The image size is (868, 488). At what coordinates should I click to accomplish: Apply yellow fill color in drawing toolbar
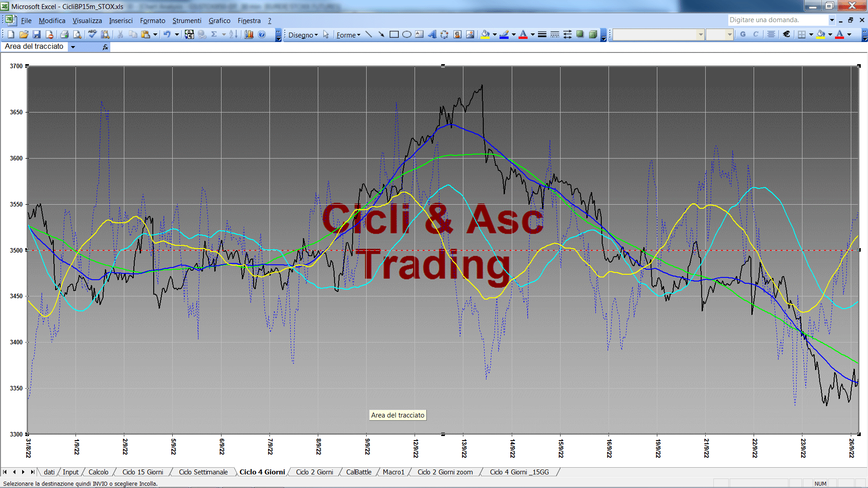tap(486, 35)
